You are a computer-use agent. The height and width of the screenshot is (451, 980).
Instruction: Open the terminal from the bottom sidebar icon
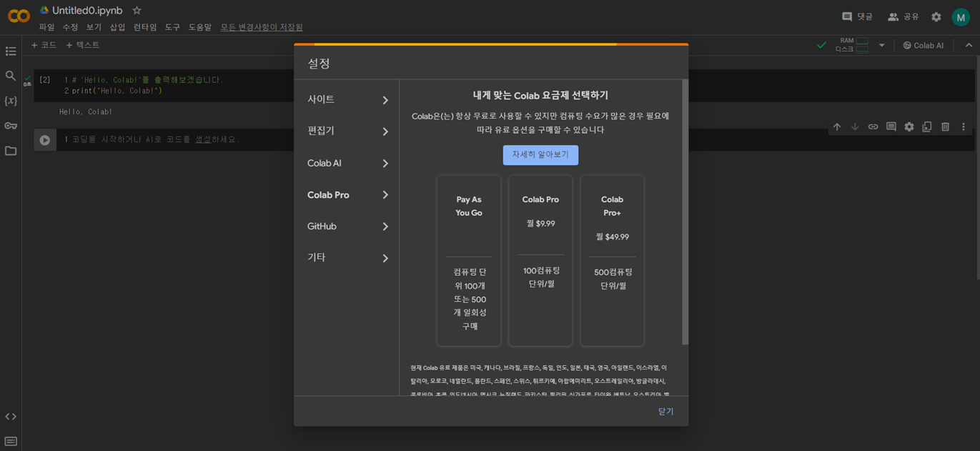pyautogui.click(x=11, y=440)
